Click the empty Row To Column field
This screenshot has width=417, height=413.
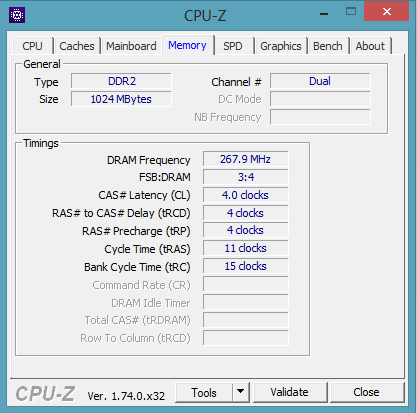pos(246,338)
